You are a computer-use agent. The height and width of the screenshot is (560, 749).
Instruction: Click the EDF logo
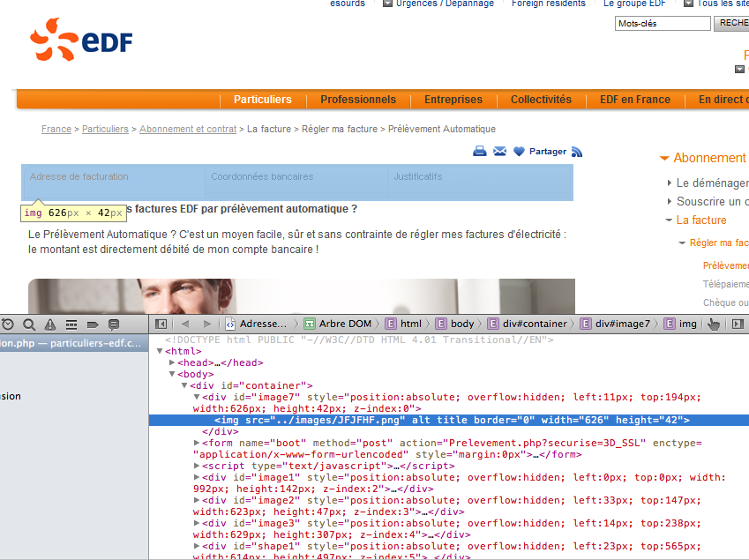81,41
